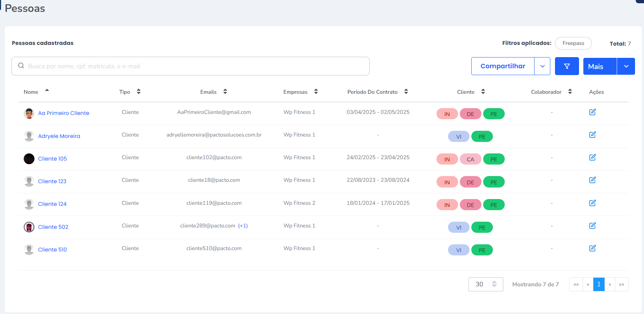
Task: Open Cliente 123 name link
Action: 52,181
